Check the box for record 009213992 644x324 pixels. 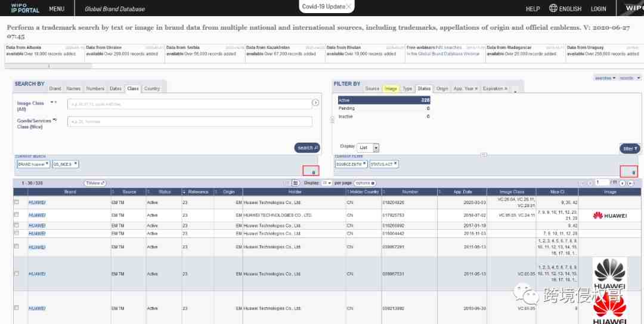[x=17, y=307]
